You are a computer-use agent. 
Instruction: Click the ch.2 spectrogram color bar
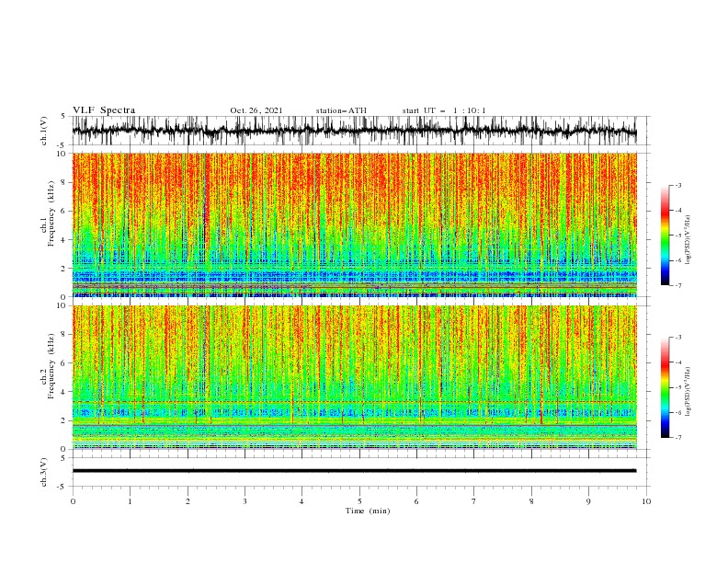click(x=665, y=387)
